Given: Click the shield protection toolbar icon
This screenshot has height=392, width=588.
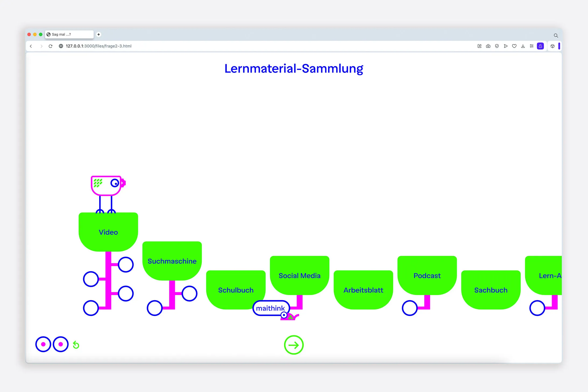Looking at the screenshot, I should pyautogui.click(x=497, y=46).
